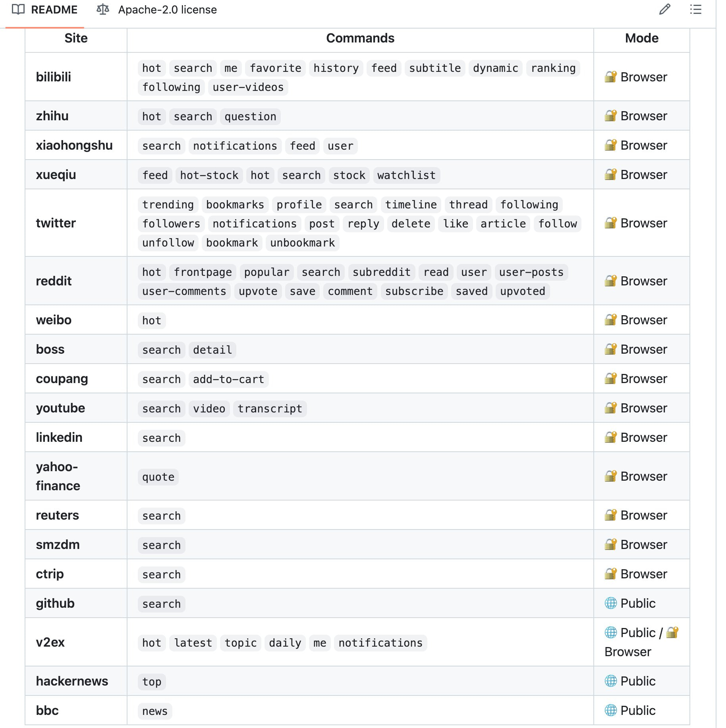The width and height of the screenshot is (726, 728).
Task: Click the scales icon for Apache-2.0 license
Action: tap(103, 10)
